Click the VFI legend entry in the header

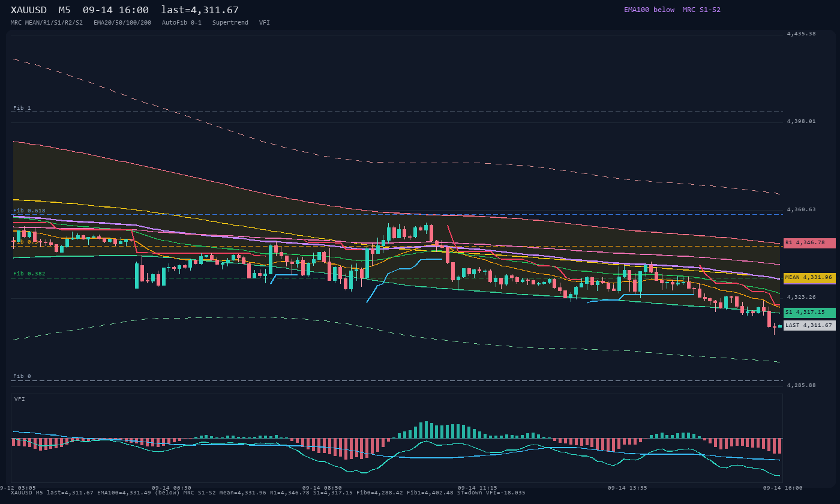pos(265,22)
